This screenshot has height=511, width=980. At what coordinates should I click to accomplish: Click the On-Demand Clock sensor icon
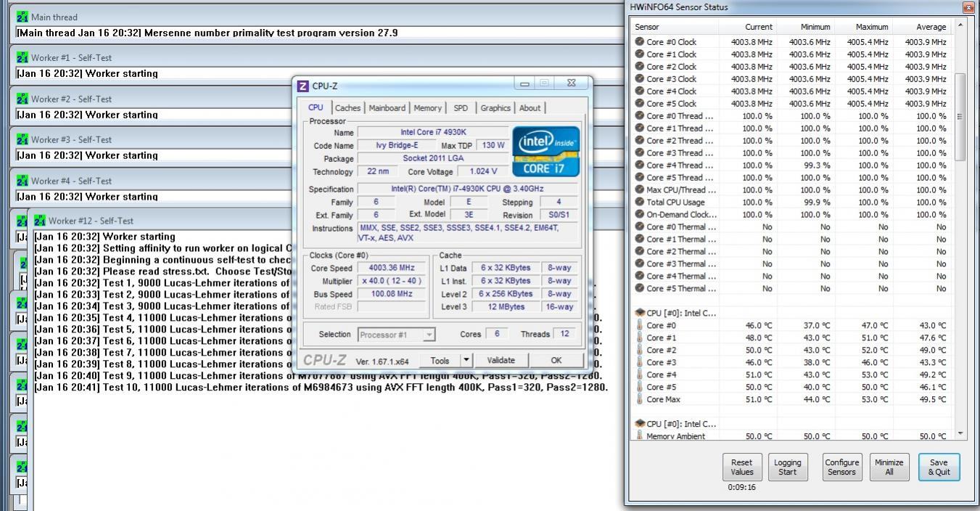click(640, 214)
